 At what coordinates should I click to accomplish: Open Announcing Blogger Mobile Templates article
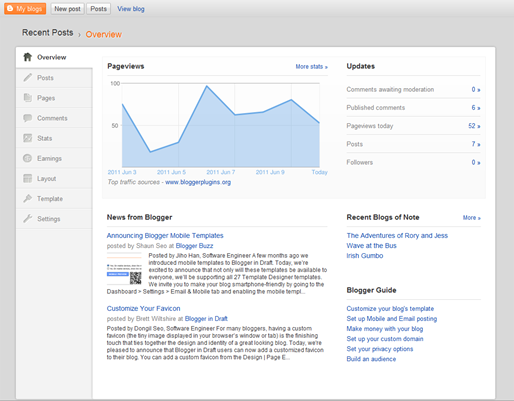165,235
